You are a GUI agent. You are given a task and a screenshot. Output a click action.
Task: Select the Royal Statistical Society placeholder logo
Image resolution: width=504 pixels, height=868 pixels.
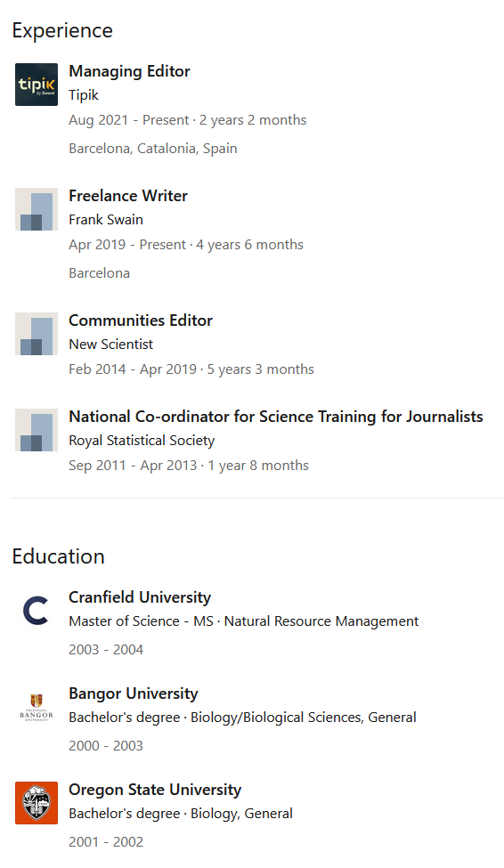[36, 430]
